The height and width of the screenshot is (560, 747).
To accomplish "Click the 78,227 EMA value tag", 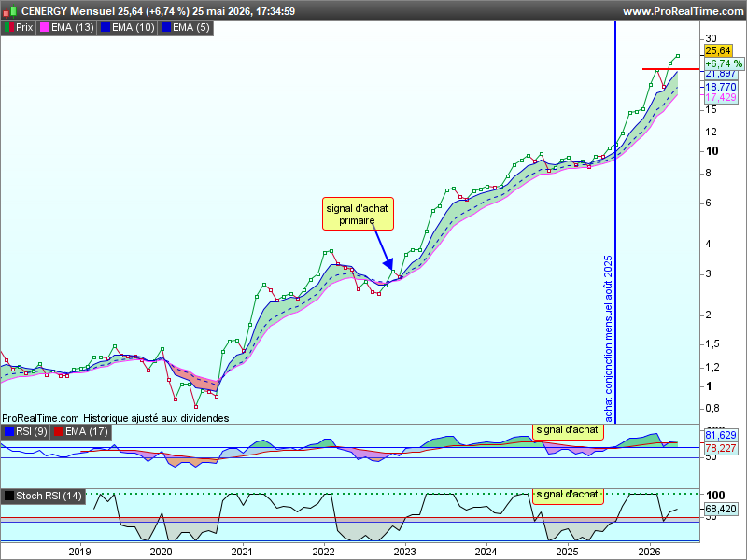I will (x=720, y=448).
